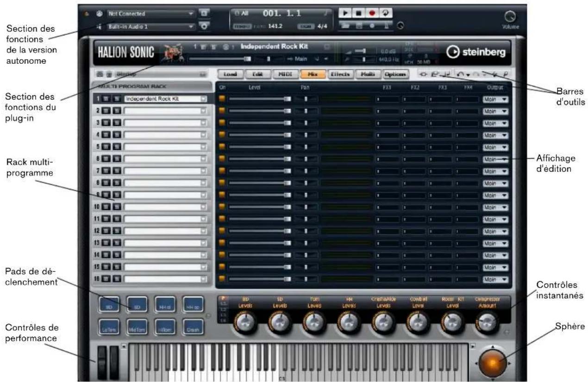
Task: Click the BD Levels quick control knob
Action: (246, 323)
